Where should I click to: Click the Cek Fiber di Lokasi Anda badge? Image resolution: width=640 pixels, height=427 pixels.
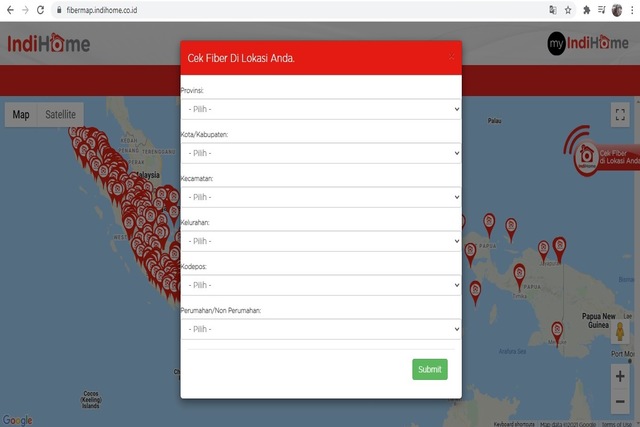click(602, 152)
